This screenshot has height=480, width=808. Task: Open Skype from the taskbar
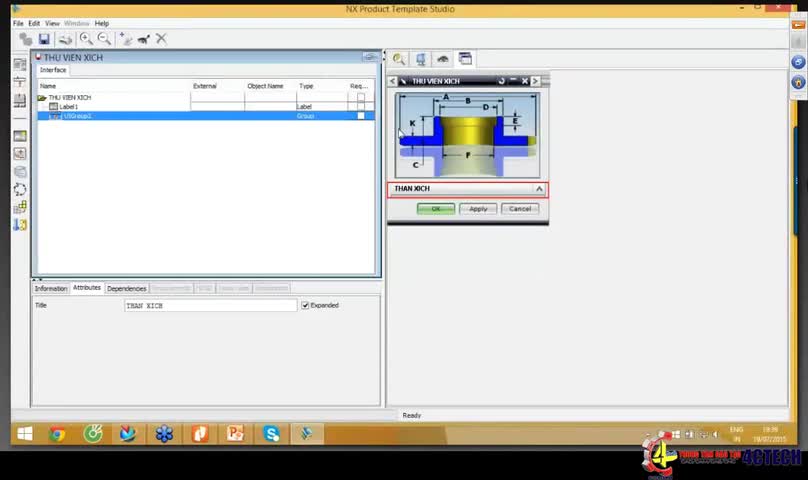pos(271,434)
